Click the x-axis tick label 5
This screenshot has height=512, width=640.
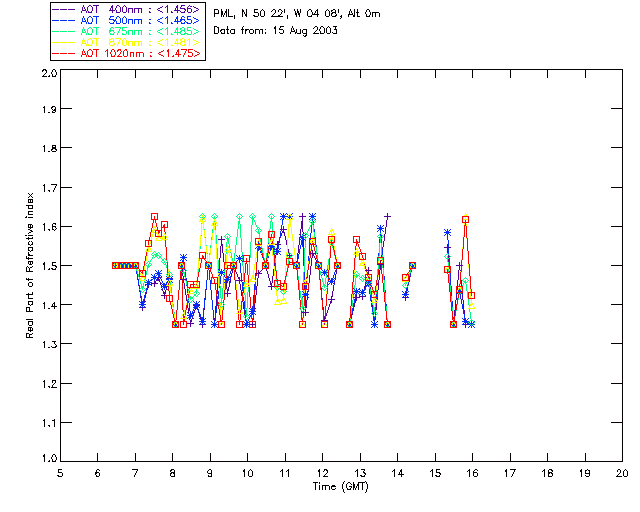pos(60,473)
